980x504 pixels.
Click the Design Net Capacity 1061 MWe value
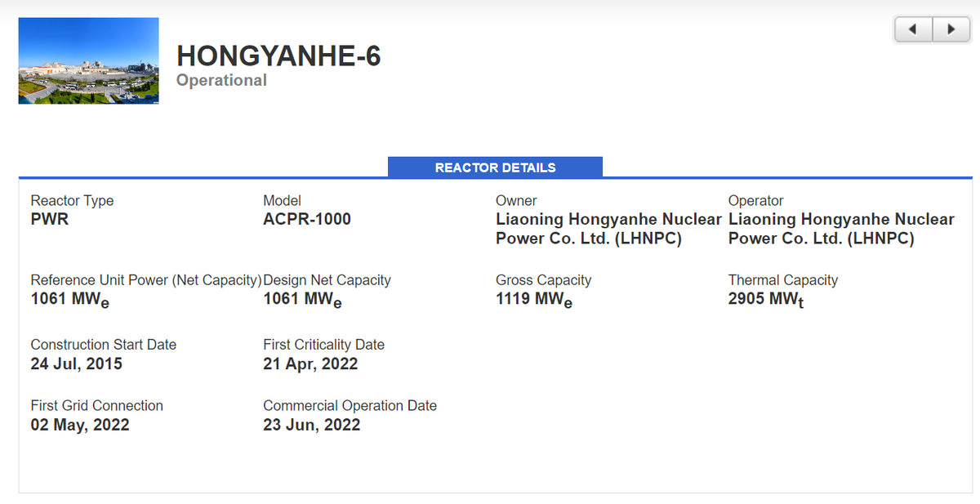coord(302,299)
